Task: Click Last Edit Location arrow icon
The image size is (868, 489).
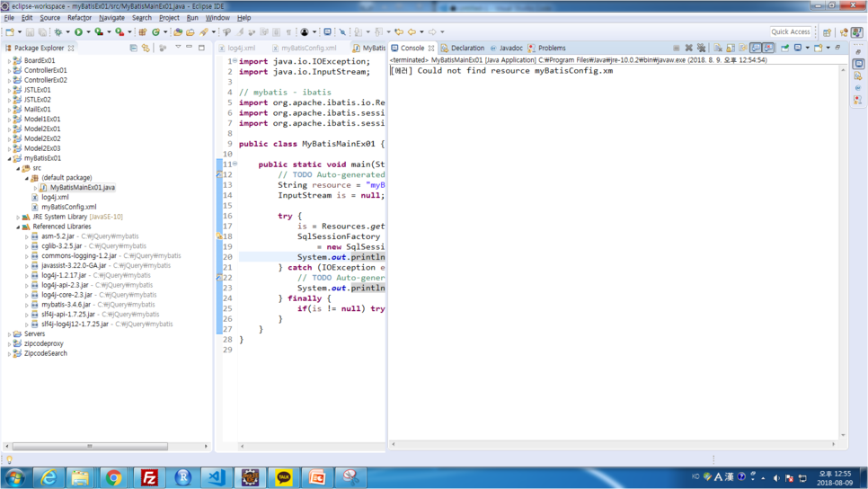Action: click(x=399, y=32)
